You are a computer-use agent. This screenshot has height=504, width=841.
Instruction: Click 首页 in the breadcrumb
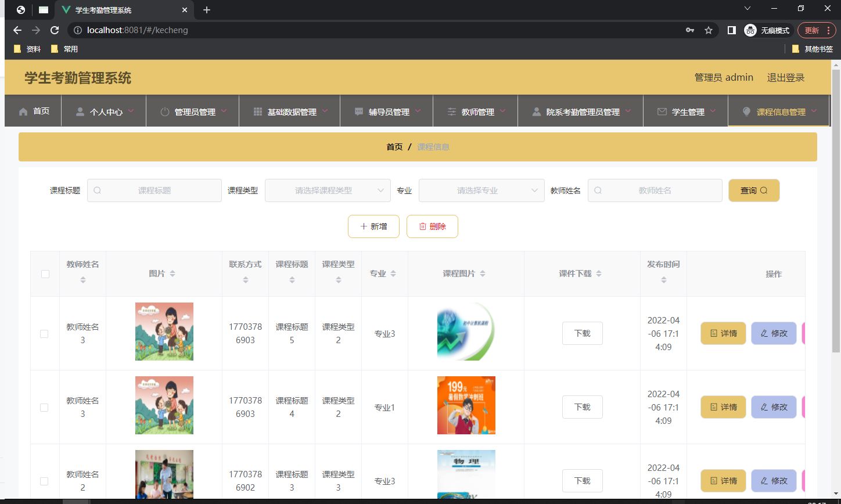click(394, 147)
